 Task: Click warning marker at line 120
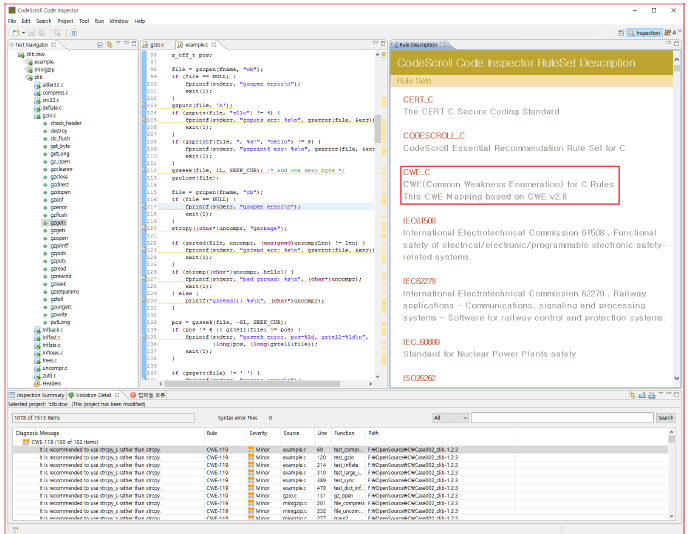pos(143,228)
